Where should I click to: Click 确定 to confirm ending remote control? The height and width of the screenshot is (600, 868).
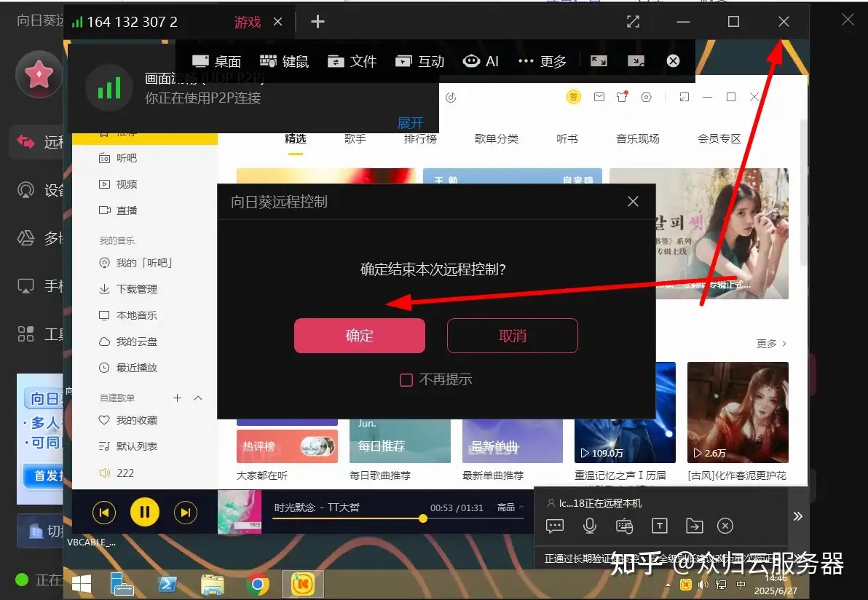(359, 336)
